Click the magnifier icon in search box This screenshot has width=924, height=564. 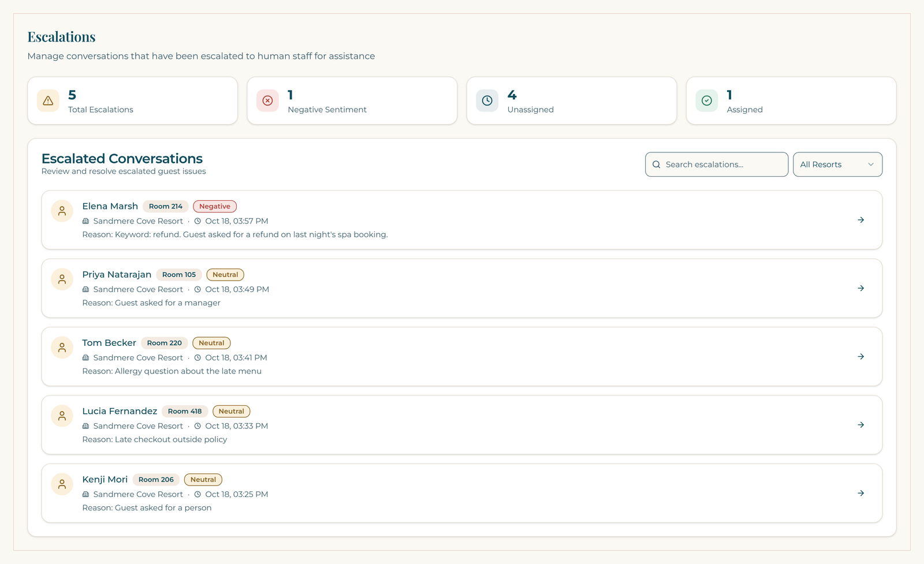(x=656, y=165)
